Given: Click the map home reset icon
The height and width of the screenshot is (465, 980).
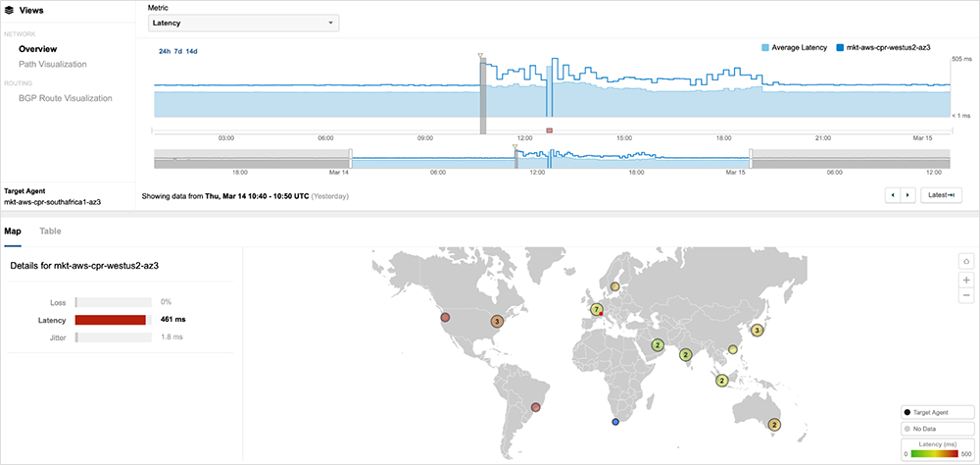Looking at the screenshot, I should coord(966,262).
